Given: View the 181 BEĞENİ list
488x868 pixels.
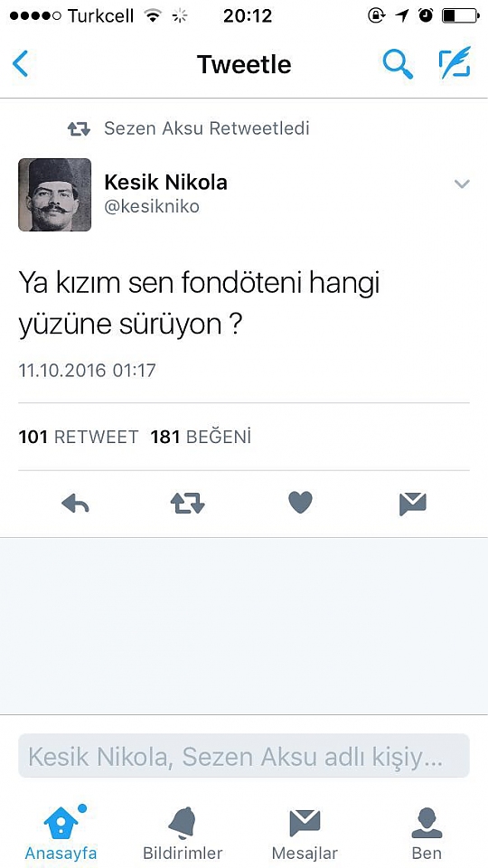Looking at the screenshot, I should click(201, 438).
